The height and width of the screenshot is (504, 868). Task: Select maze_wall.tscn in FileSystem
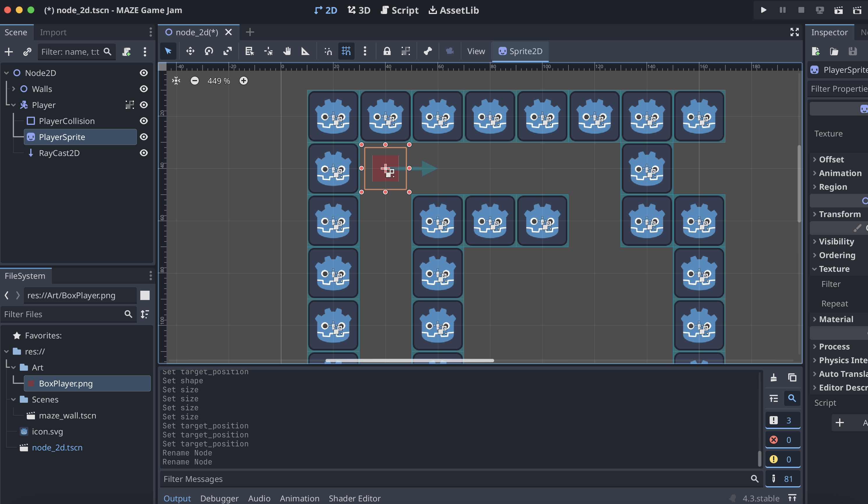68,416
